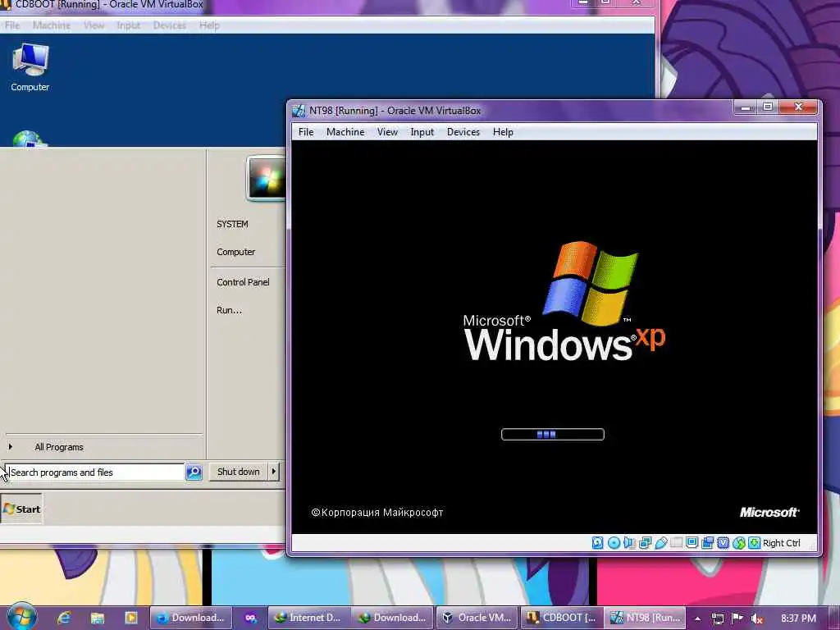Viewport: 840px width, 630px height.
Task: Open the Machine menu in the CDBOOT window
Action: pyautogui.click(x=52, y=25)
